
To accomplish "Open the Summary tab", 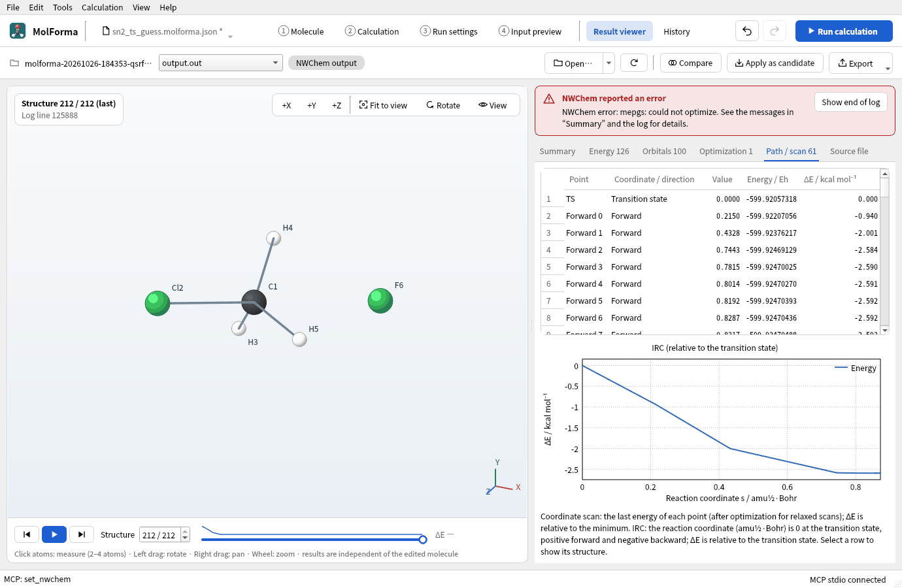I will 557,151.
